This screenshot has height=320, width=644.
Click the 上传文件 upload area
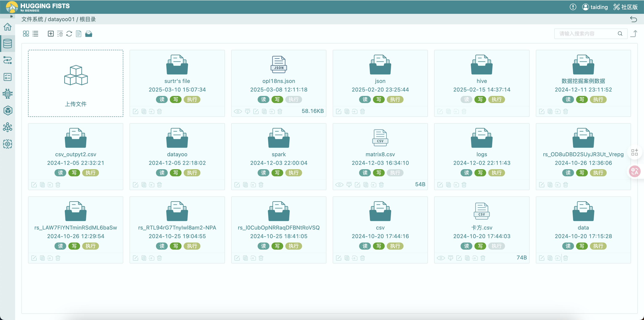75,83
